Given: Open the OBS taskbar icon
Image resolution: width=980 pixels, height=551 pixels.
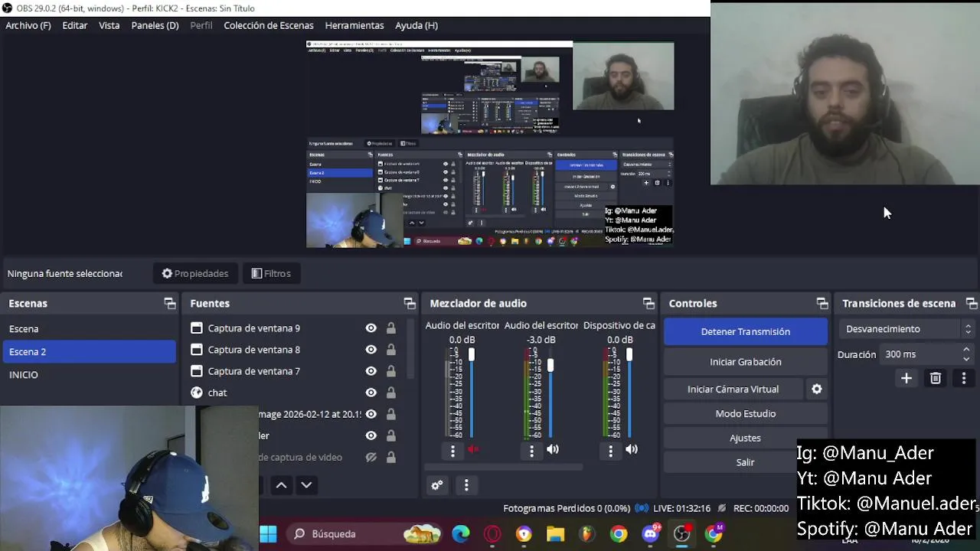Looking at the screenshot, I should point(681,534).
